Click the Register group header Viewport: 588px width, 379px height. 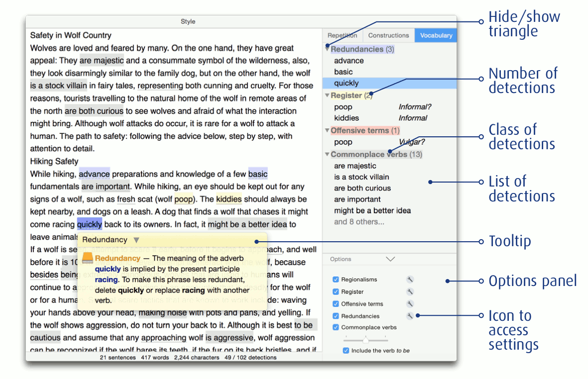(x=352, y=95)
